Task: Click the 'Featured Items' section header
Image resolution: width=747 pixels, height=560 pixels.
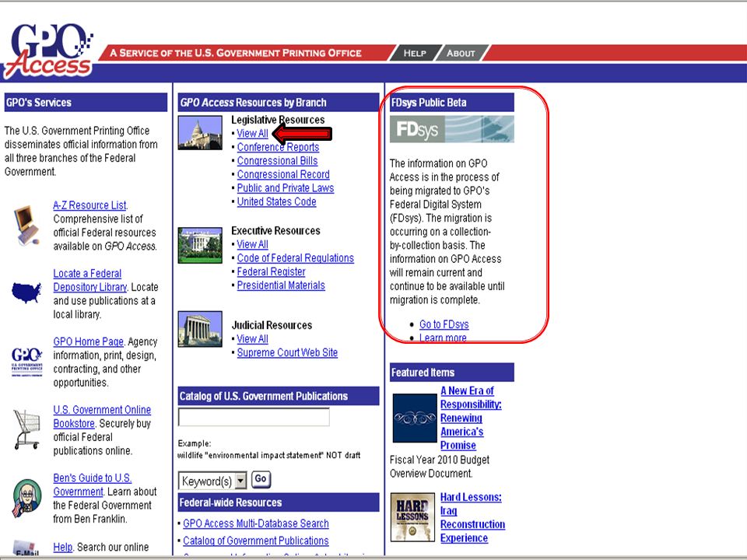Action: point(451,373)
